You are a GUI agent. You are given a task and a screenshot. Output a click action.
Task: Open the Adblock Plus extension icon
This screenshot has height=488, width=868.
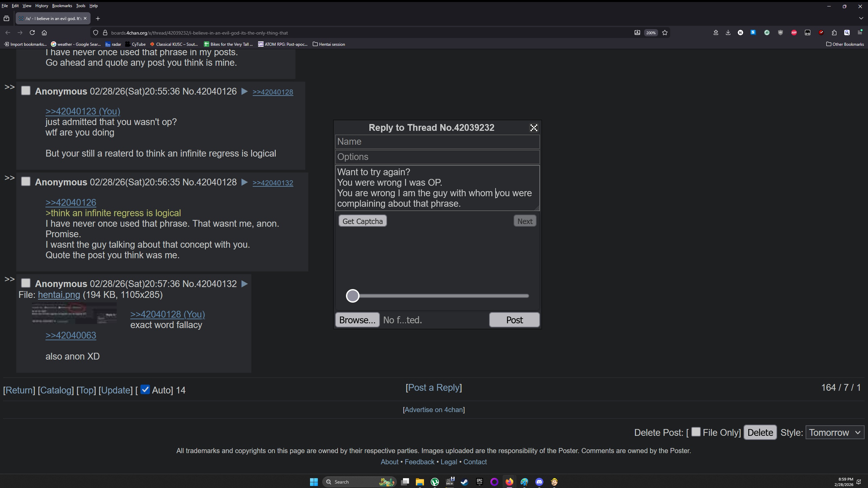point(794,33)
